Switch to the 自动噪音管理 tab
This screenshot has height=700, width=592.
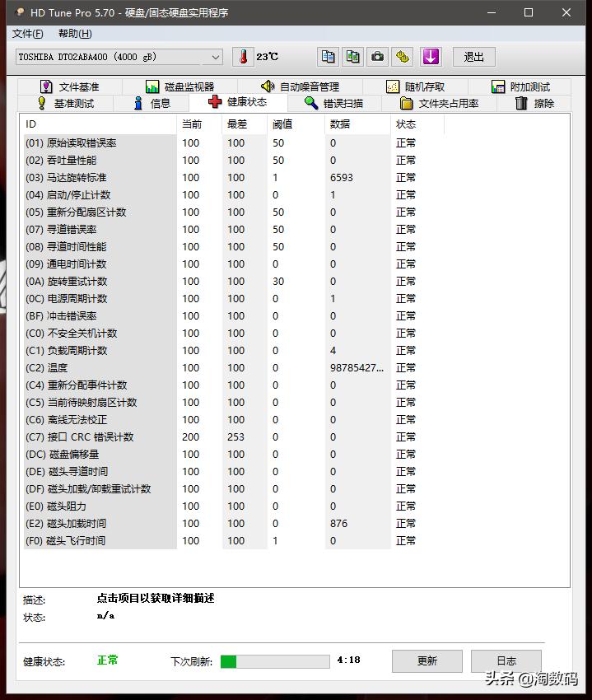click(300, 86)
